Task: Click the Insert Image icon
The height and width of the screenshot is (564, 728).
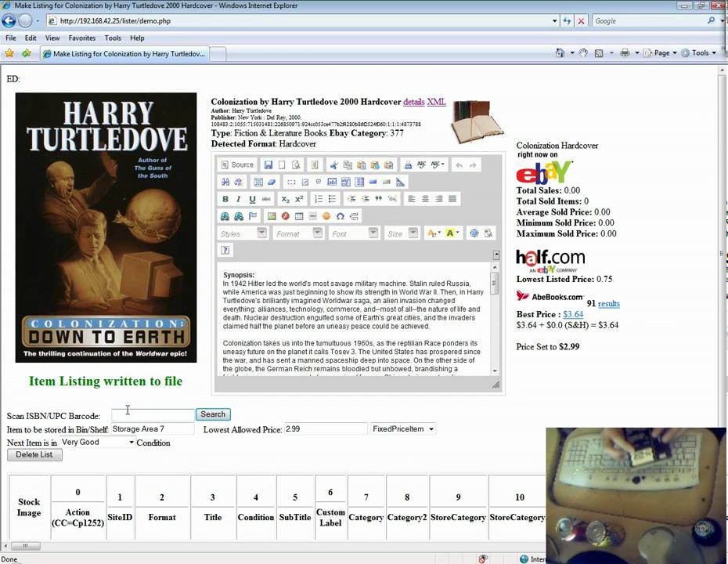Action: coord(272,216)
